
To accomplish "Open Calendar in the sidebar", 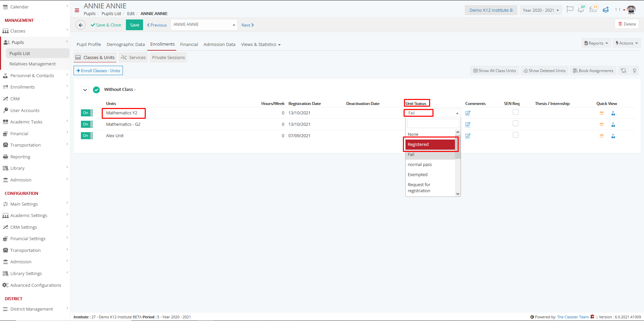I will coord(19,7).
